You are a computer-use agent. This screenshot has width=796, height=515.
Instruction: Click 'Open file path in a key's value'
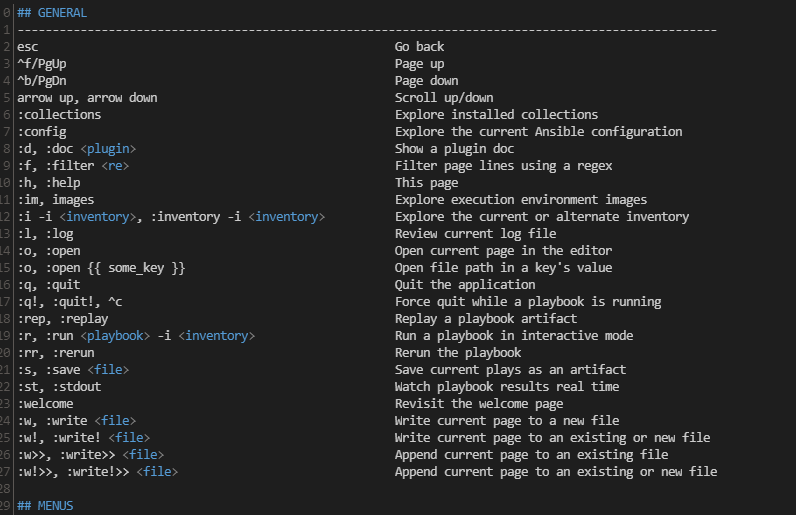coord(504,268)
